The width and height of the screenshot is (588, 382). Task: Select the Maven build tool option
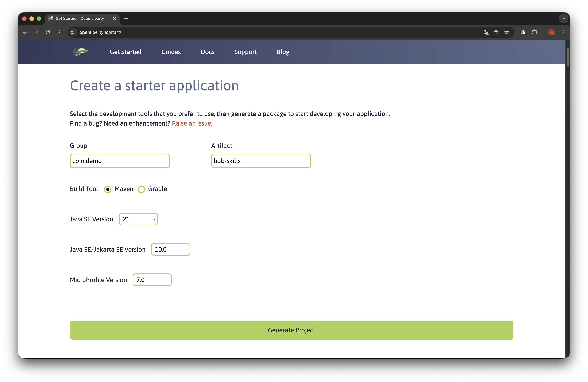click(x=108, y=189)
